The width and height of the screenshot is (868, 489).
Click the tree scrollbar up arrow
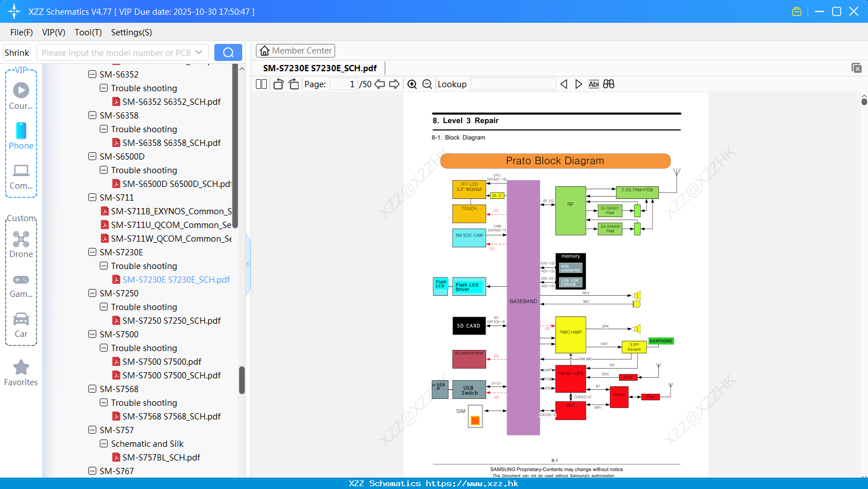242,68
